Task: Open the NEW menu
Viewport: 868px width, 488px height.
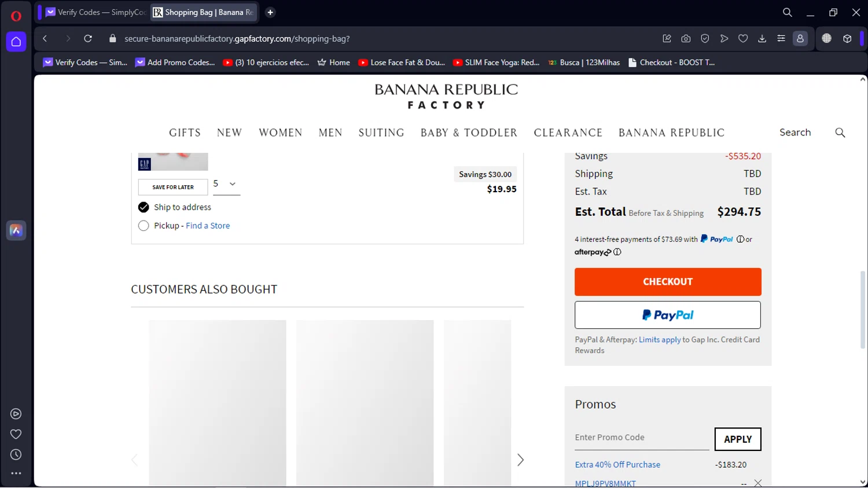Action: pos(229,133)
